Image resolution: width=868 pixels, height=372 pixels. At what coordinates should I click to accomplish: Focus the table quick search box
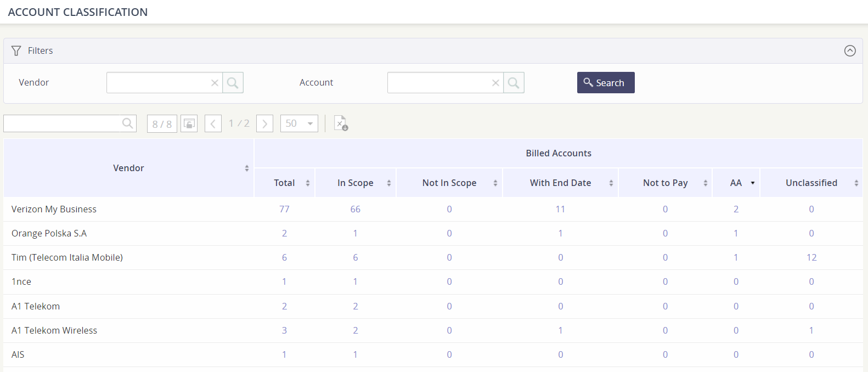pyautogui.click(x=62, y=123)
